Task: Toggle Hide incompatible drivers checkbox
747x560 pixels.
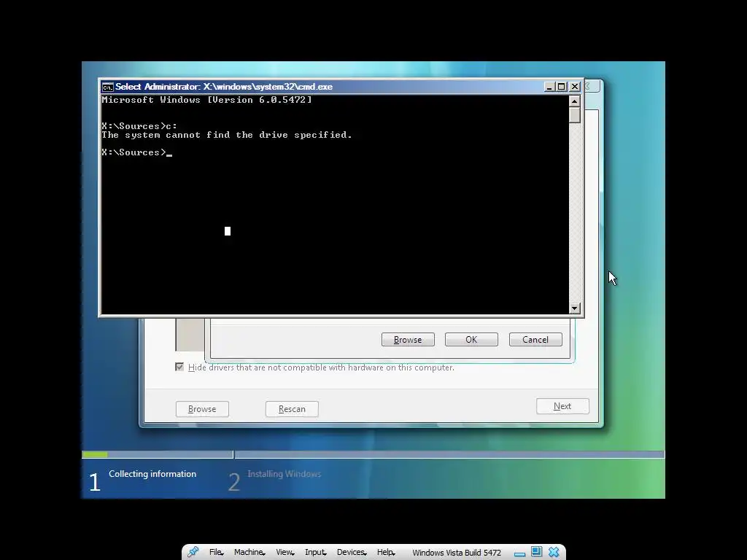Action: click(179, 367)
